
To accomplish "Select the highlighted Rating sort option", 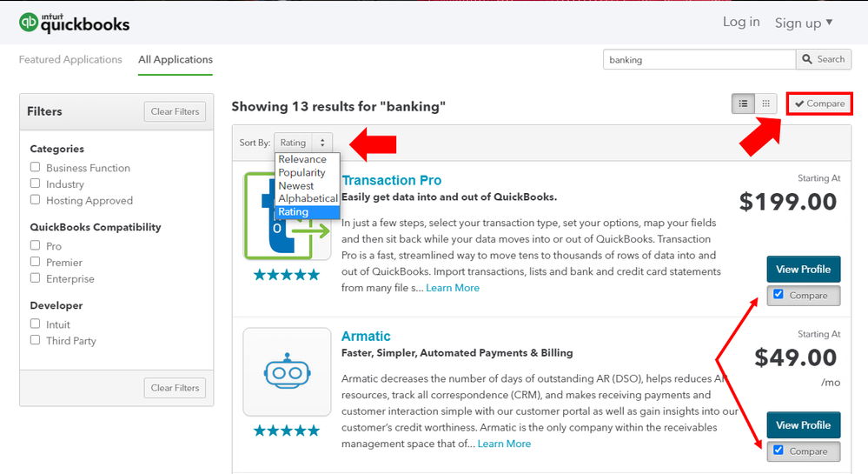I will point(308,211).
